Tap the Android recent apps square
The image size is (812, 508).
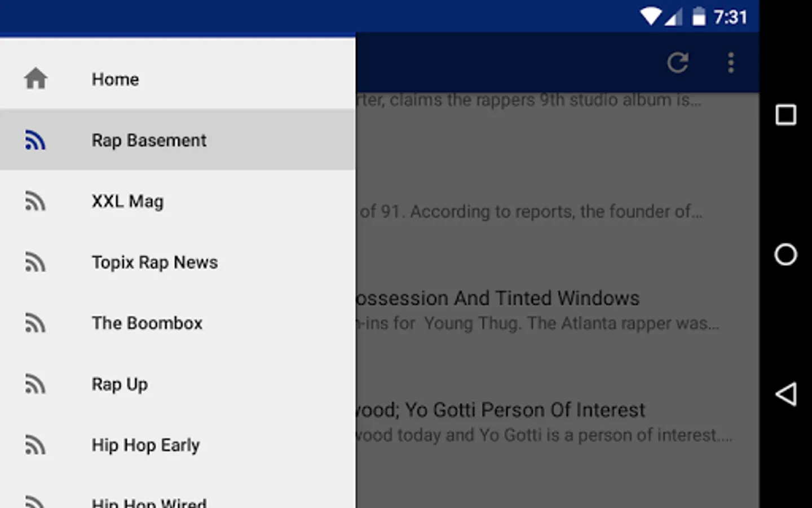click(785, 115)
